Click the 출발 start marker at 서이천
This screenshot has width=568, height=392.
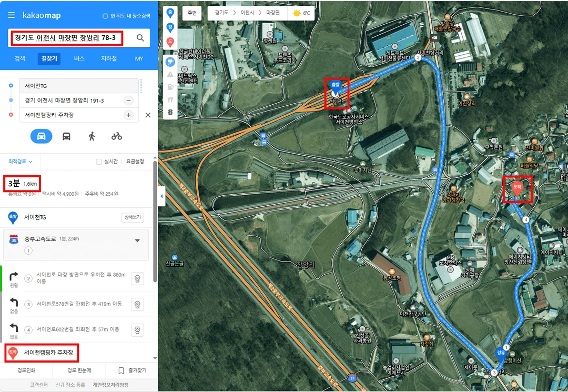coord(336,88)
